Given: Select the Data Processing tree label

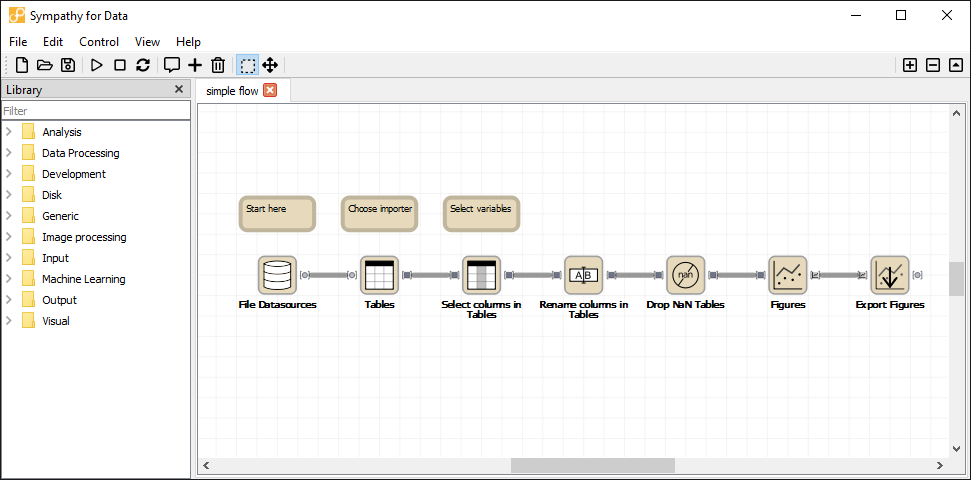Looking at the screenshot, I should point(81,153).
